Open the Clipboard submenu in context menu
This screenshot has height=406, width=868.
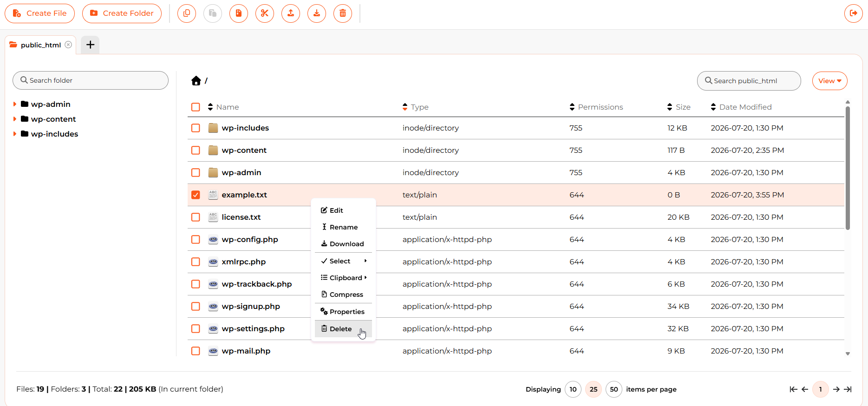coord(343,278)
